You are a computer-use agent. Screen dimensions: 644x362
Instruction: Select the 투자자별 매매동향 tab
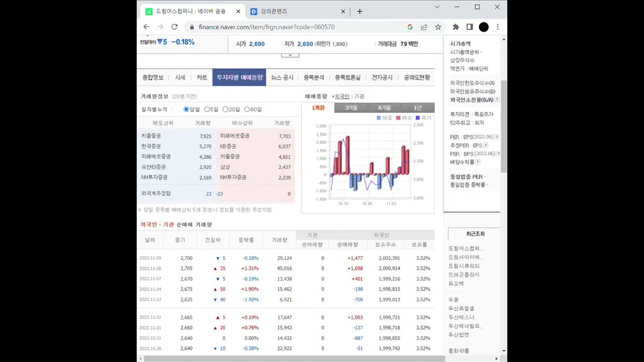pos(239,77)
